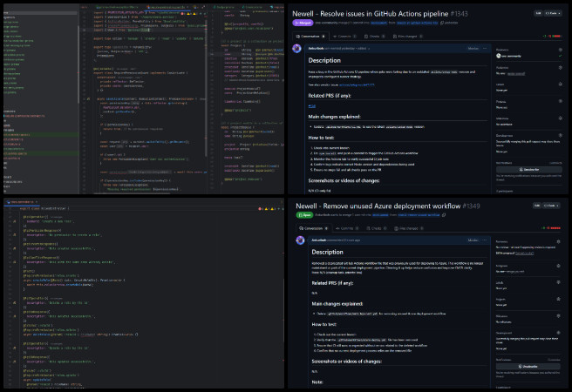Click Customize notifications link on PR #1349
This screenshot has width=572, height=392.
click(x=554, y=360)
